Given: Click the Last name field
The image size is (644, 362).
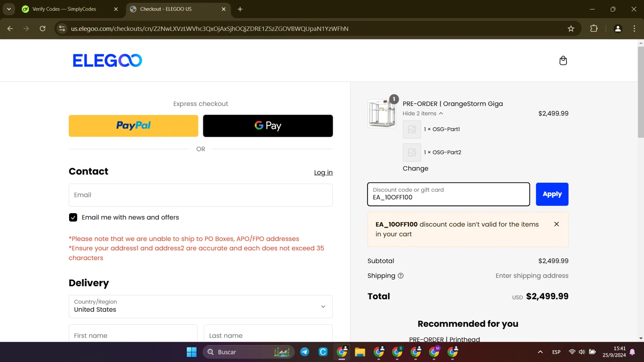Looking at the screenshot, I should point(268,334).
